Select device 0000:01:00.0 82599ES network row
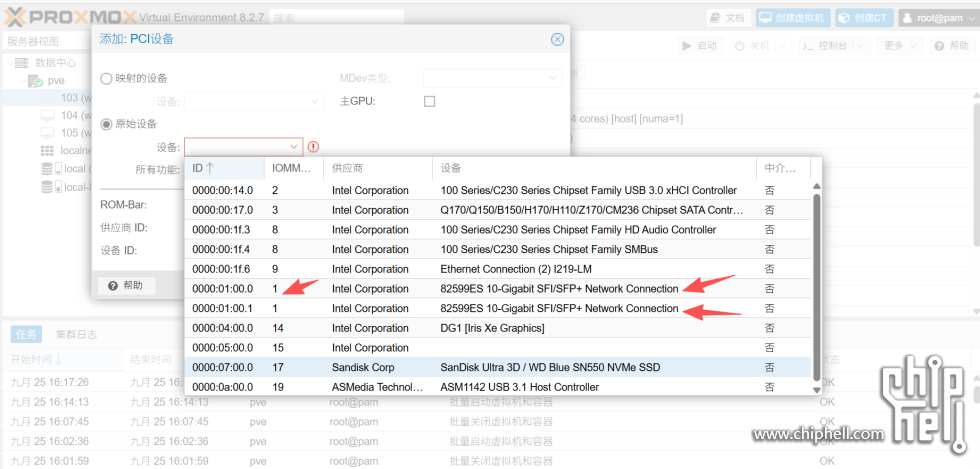 point(498,289)
